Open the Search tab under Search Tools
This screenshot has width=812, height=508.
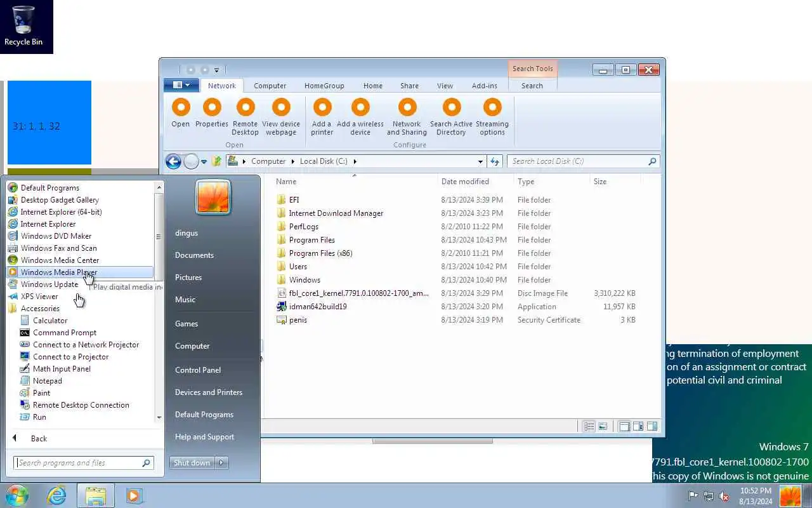(532, 86)
